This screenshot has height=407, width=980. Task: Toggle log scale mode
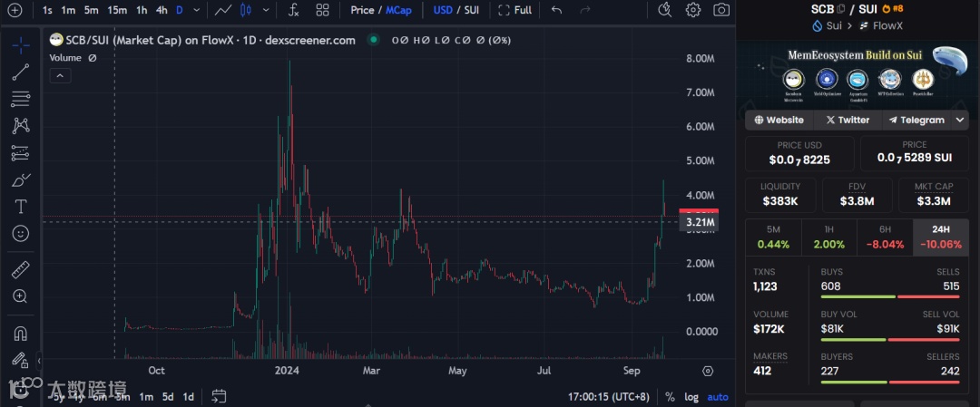(691, 396)
